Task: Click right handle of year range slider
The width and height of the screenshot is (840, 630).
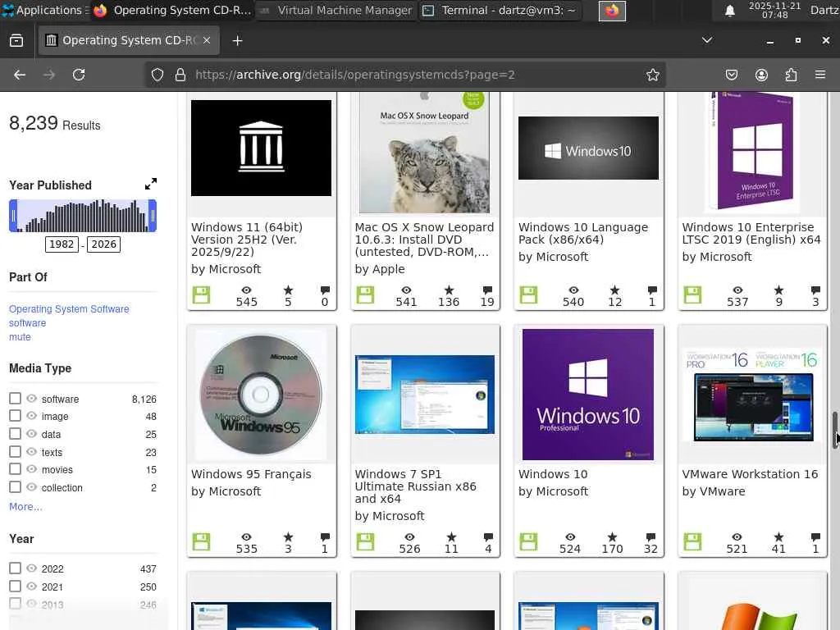Action: click(x=153, y=216)
